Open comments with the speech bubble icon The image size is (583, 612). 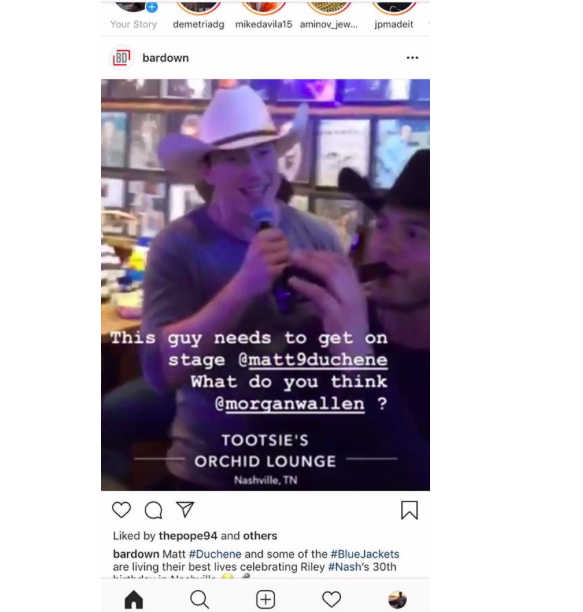153,510
